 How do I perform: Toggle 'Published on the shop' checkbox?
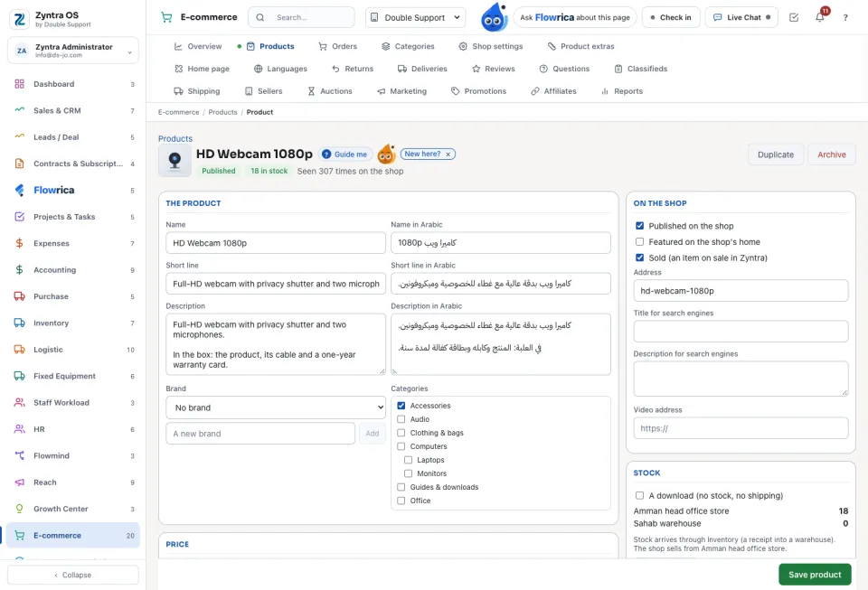(x=640, y=226)
